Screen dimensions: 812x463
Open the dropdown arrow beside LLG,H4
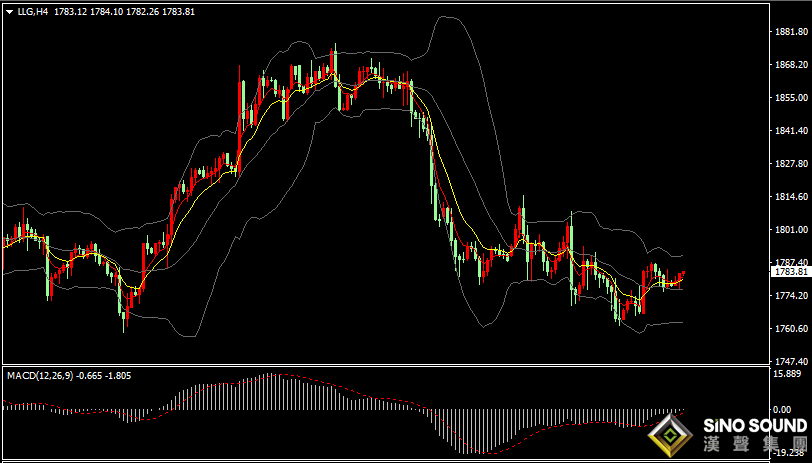pyautogui.click(x=9, y=11)
